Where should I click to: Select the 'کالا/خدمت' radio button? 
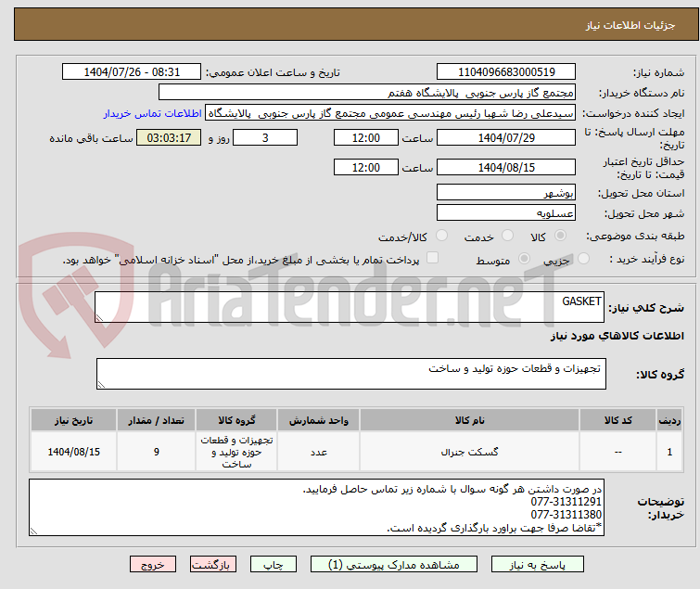(441, 236)
